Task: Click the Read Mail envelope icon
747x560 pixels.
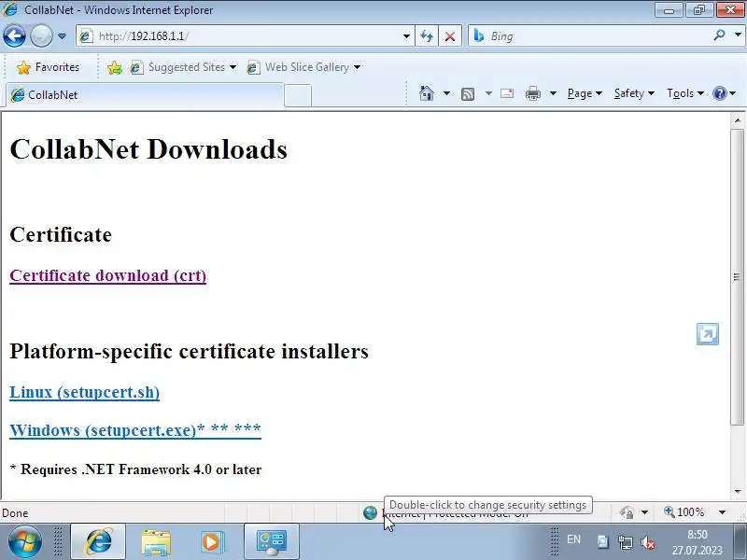Action: [x=507, y=93]
